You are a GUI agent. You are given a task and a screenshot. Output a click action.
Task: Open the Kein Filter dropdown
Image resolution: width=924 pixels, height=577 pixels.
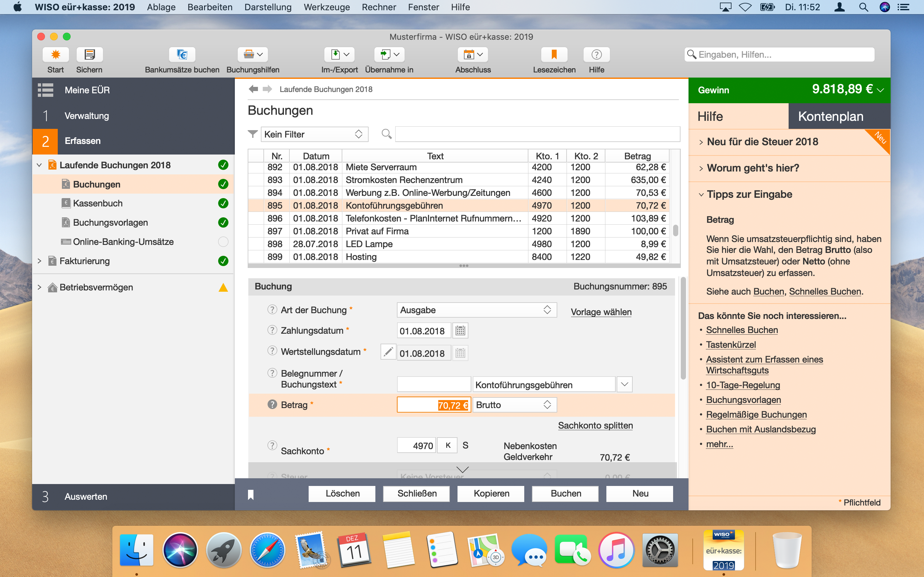[x=314, y=134]
